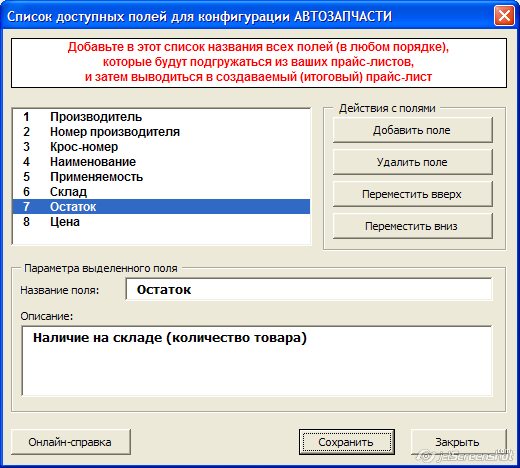Click the Удалить поле button

pyautogui.click(x=412, y=162)
